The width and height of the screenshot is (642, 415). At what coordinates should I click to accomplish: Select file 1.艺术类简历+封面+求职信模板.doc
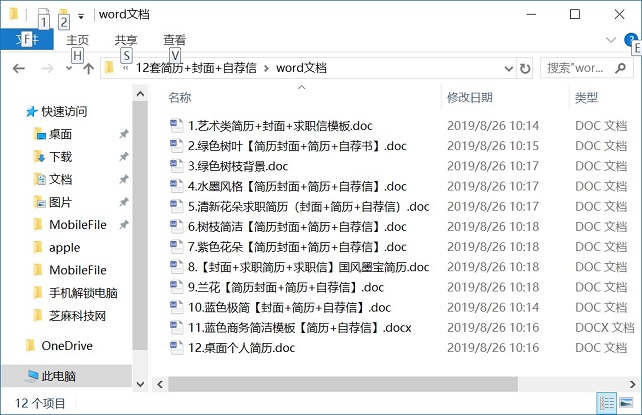(280, 126)
